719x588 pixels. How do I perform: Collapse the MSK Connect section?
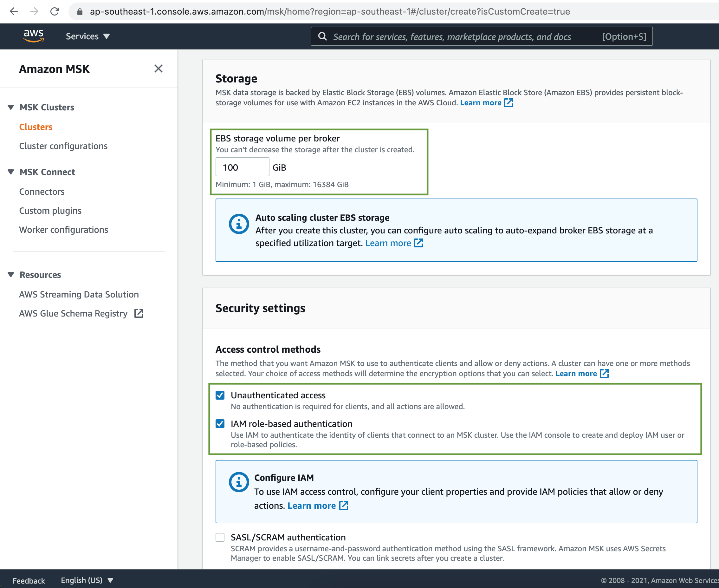[x=11, y=172]
